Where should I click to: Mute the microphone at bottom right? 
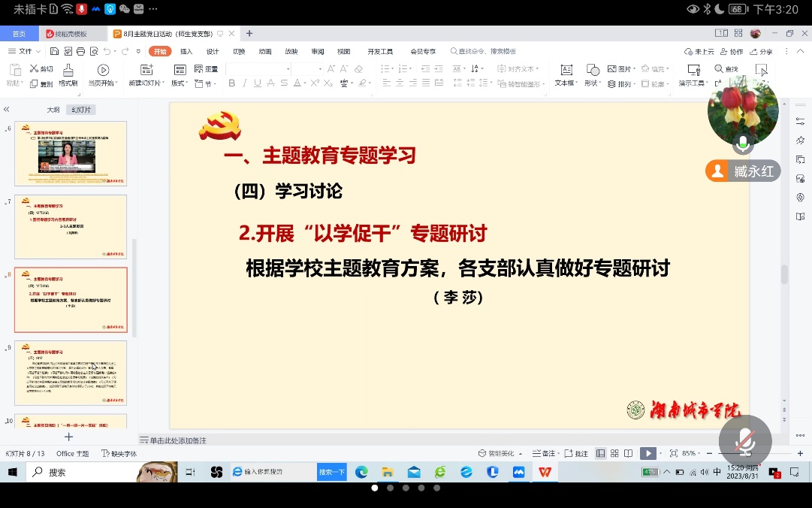(x=744, y=442)
